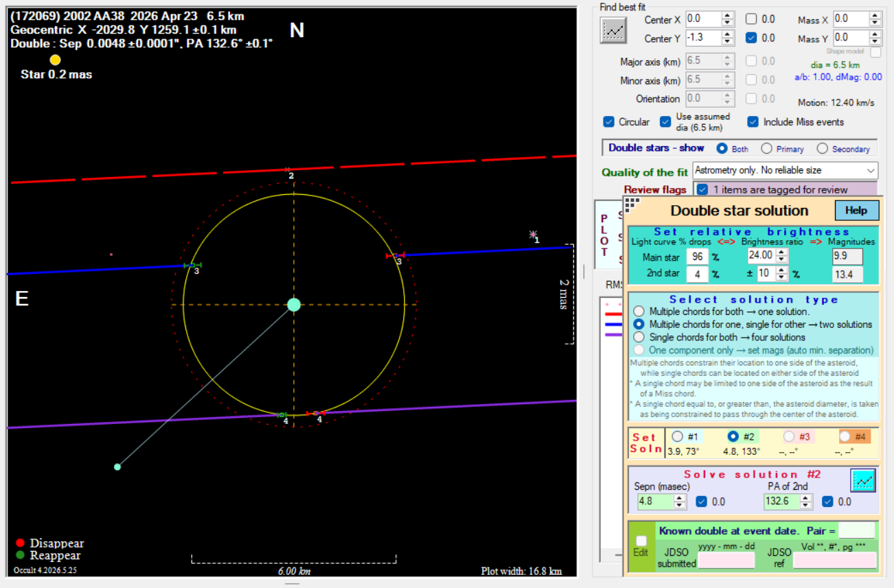Click the Pair = input field
894x588 pixels.
(x=857, y=530)
